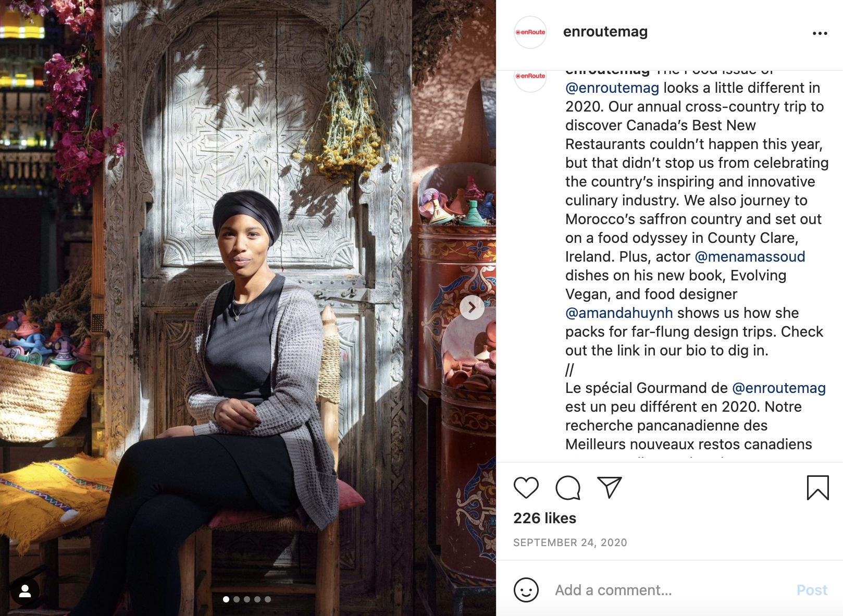The image size is (843, 616).
Task: Jump to last carousel dot
Action: coord(268,599)
